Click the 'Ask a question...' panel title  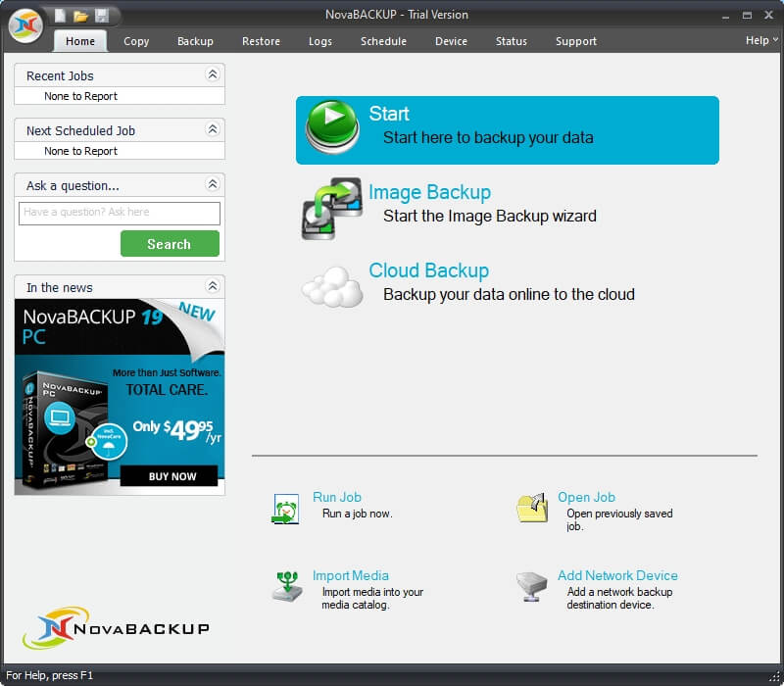tap(73, 186)
